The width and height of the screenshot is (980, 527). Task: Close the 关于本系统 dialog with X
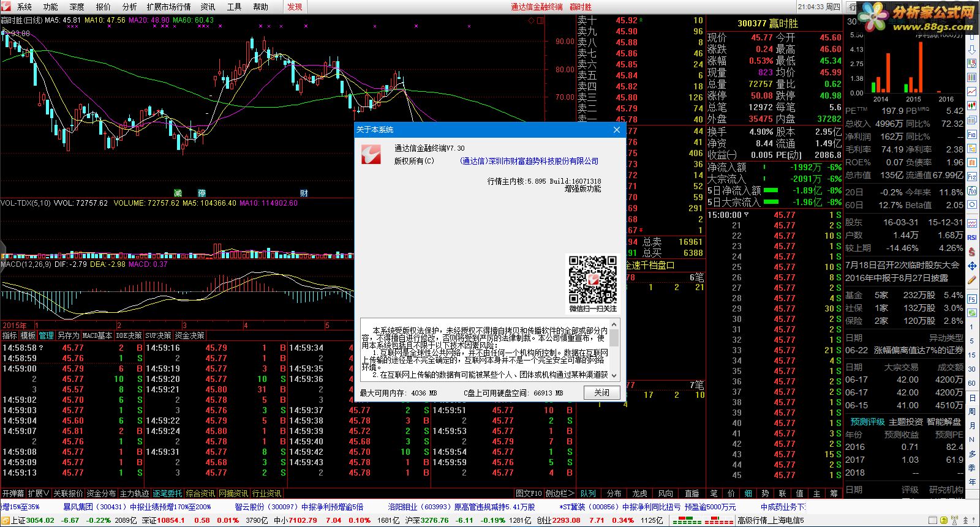617,130
